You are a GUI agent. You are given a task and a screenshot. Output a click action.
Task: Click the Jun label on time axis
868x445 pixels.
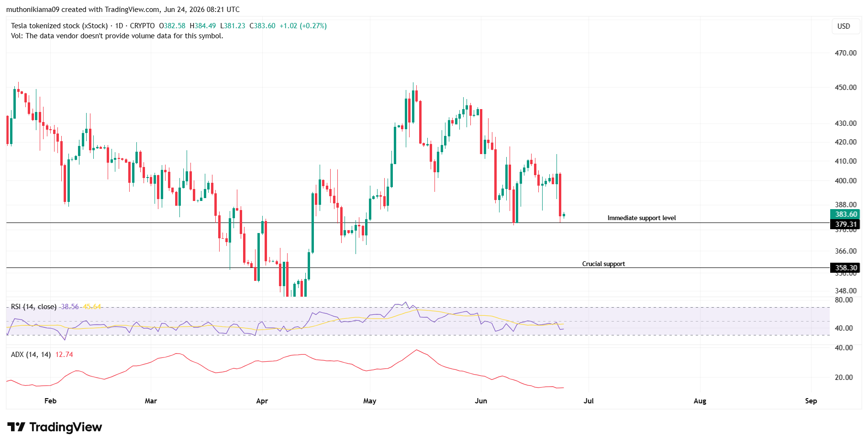coord(481,401)
